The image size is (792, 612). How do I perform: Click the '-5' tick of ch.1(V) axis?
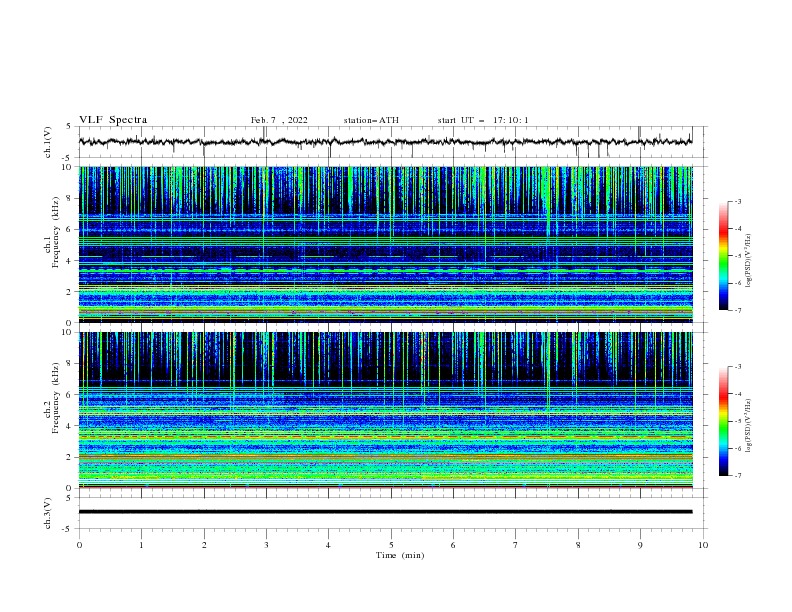[68, 158]
